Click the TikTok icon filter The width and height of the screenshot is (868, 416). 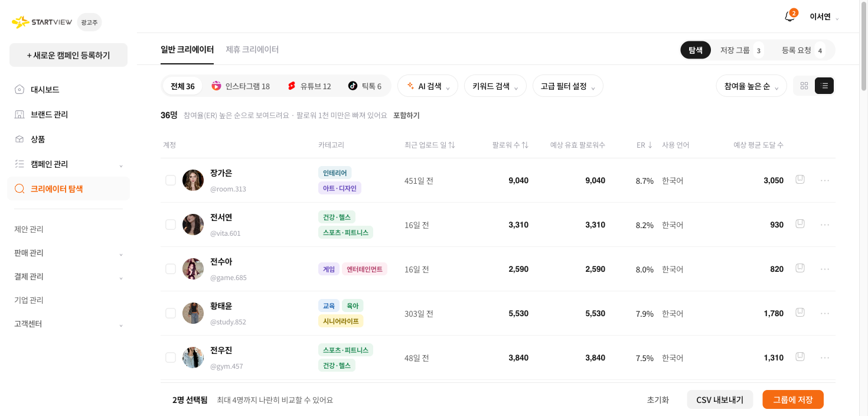click(x=353, y=86)
